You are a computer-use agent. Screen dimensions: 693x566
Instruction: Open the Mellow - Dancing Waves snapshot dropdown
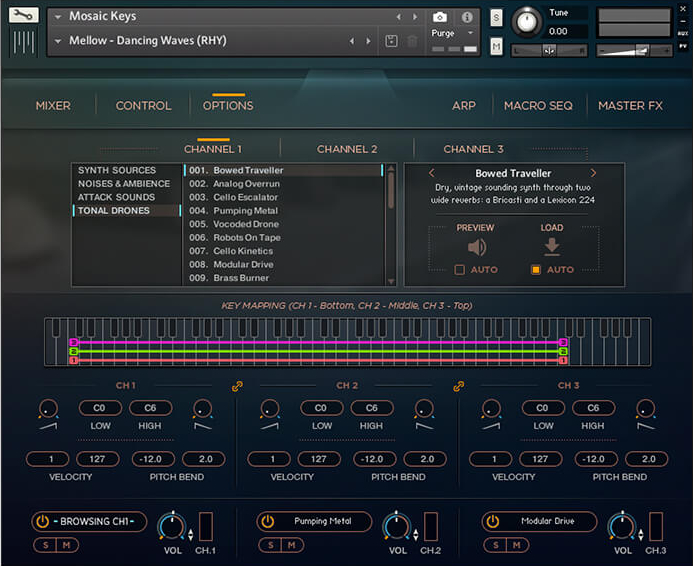coord(57,41)
